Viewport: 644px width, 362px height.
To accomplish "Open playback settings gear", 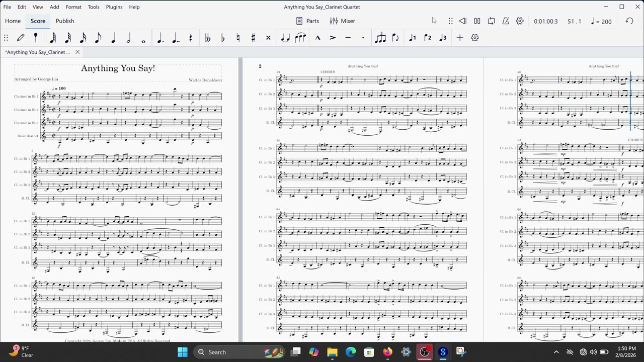I will coord(520,21).
